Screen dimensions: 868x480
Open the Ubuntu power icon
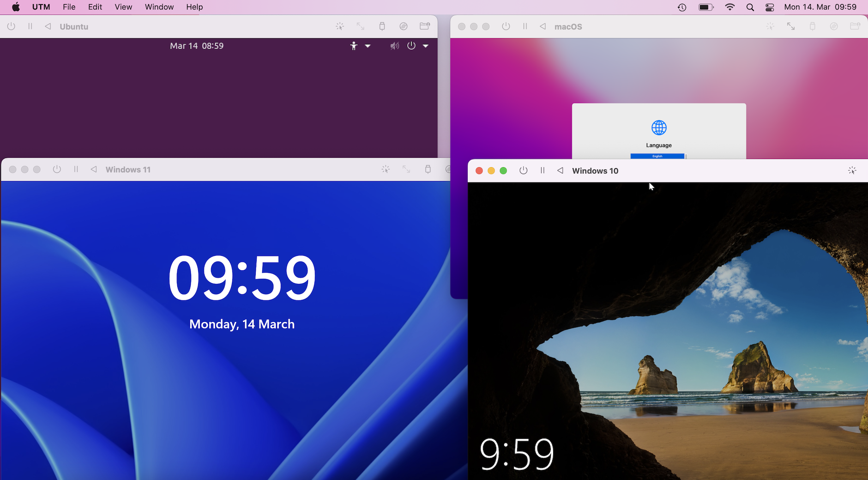click(411, 46)
